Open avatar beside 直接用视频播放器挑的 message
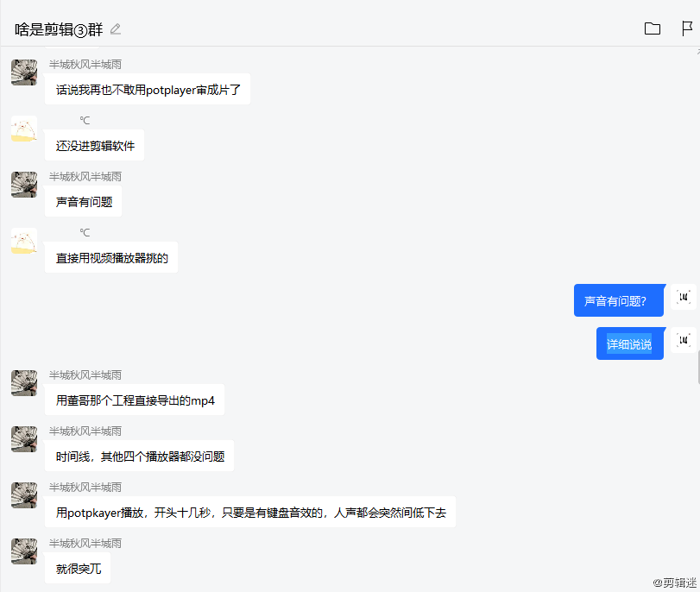This screenshot has height=592, width=700. coord(24,241)
